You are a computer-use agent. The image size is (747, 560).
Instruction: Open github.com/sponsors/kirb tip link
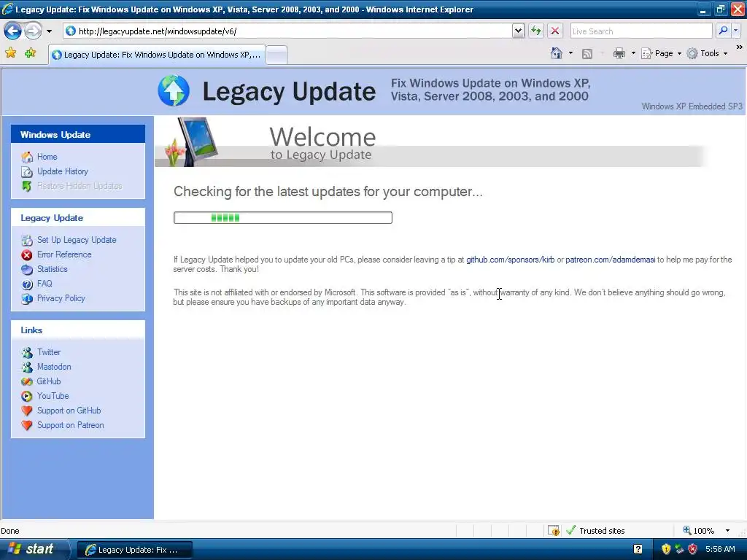(510, 260)
